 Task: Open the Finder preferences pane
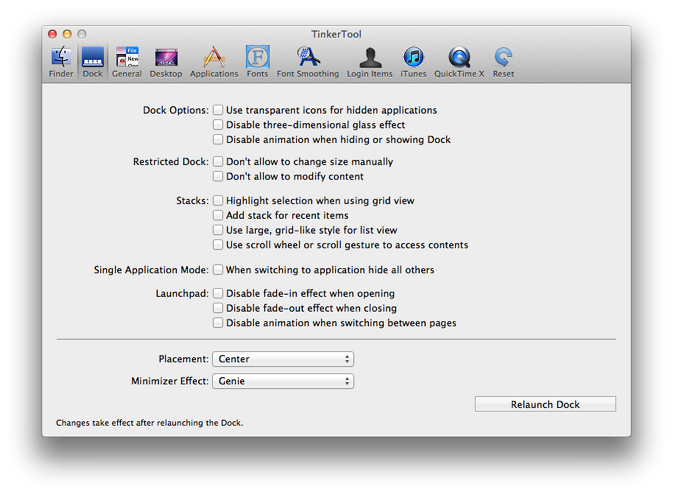[61, 62]
